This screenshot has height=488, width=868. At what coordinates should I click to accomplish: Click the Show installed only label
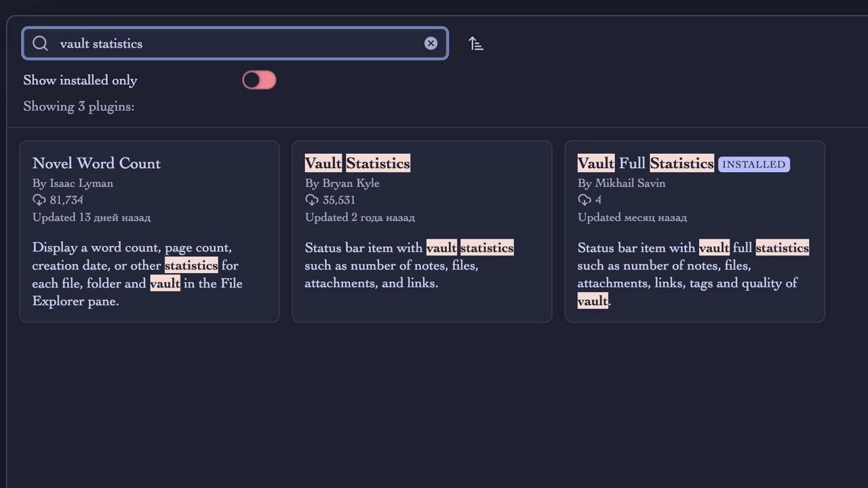pyautogui.click(x=80, y=80)
